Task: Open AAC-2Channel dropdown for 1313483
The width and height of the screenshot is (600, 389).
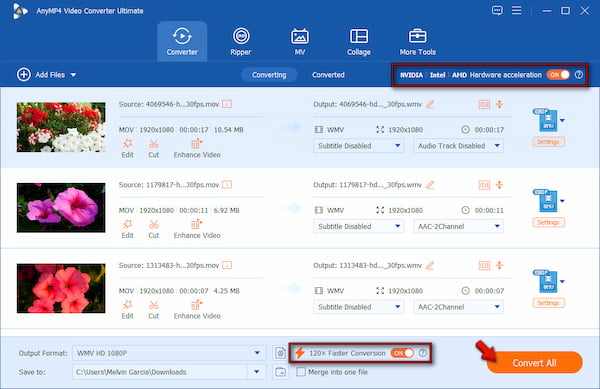Action: tap(458, 307)
